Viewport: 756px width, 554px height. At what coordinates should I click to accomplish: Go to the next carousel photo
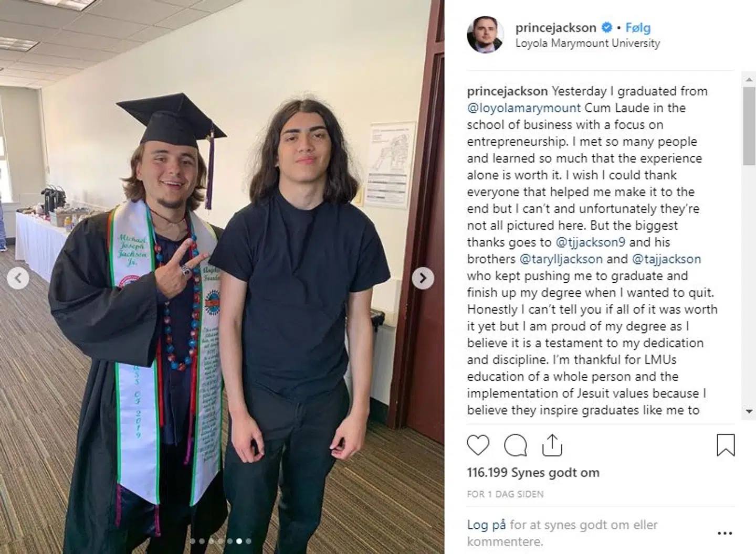[x=423, y=278]
